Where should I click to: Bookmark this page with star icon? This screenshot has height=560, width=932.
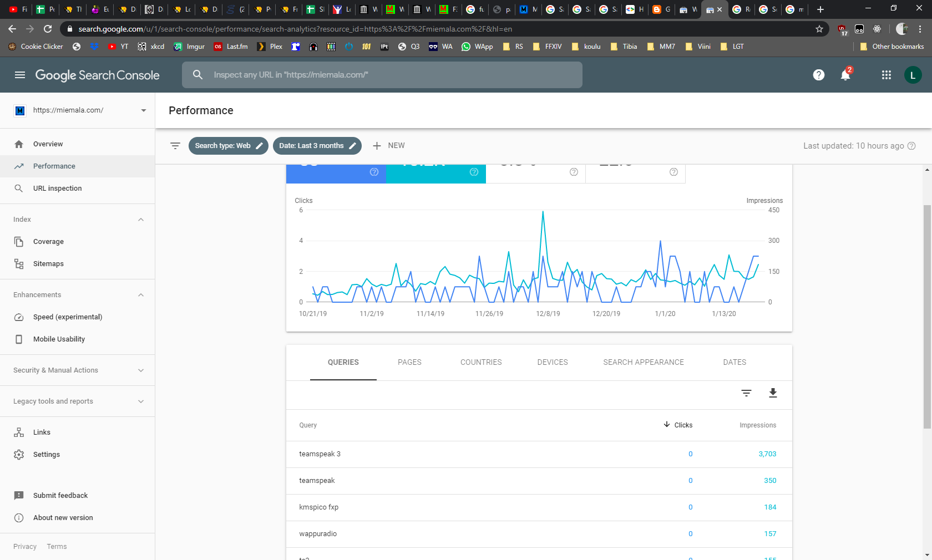tap(819, 29)
